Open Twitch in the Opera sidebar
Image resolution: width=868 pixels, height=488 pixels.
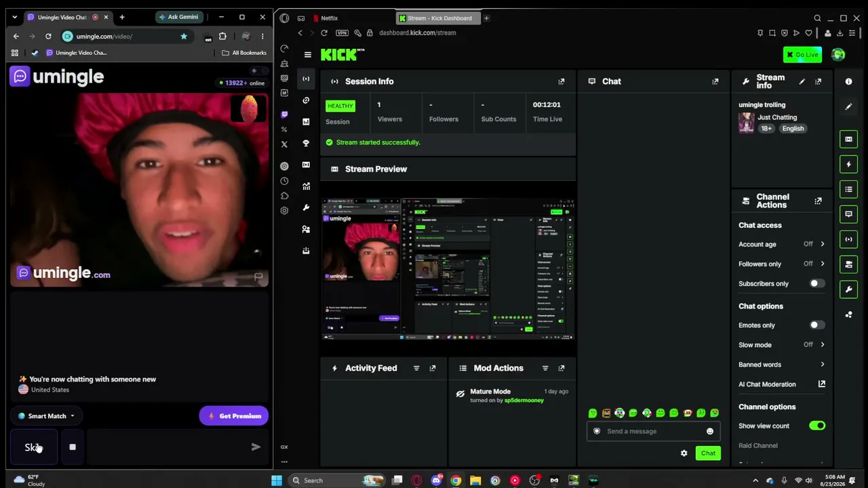[284, 115]
